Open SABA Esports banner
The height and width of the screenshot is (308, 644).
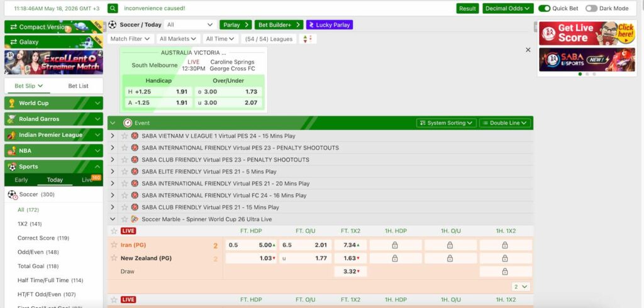pyautogui.click(x=587, y=60)
